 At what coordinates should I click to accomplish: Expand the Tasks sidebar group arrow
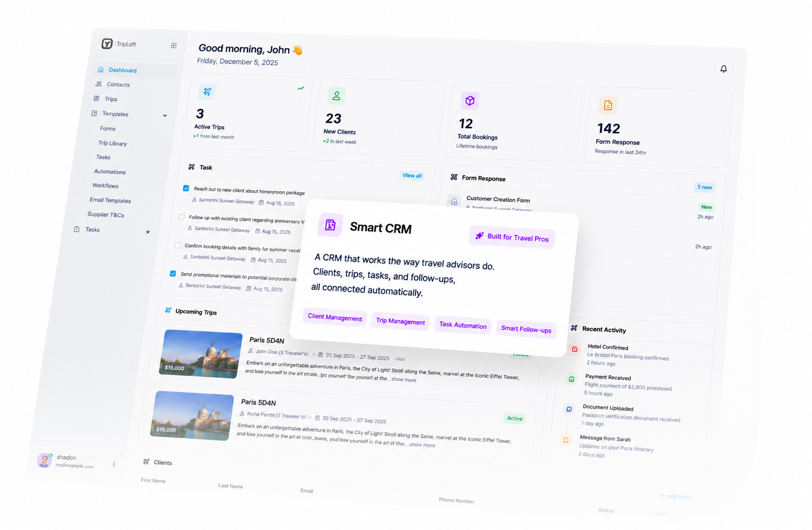(x=148, y=232)
